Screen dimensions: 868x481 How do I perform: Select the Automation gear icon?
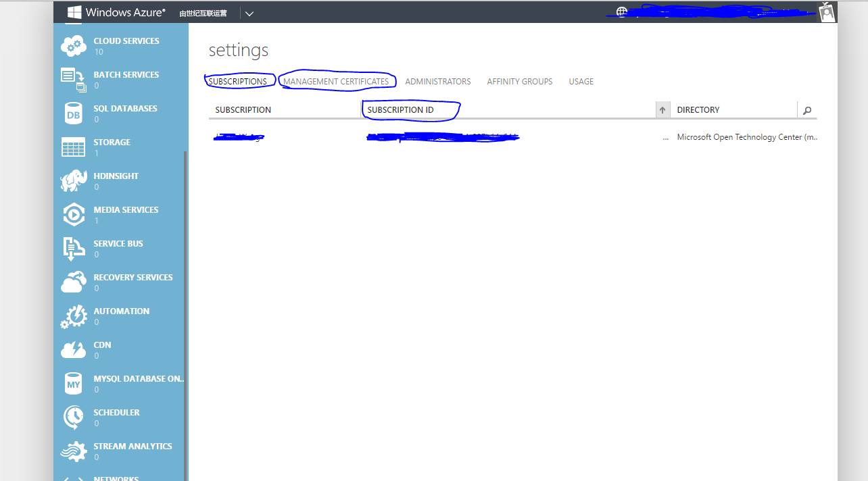(x=74, y=316)
